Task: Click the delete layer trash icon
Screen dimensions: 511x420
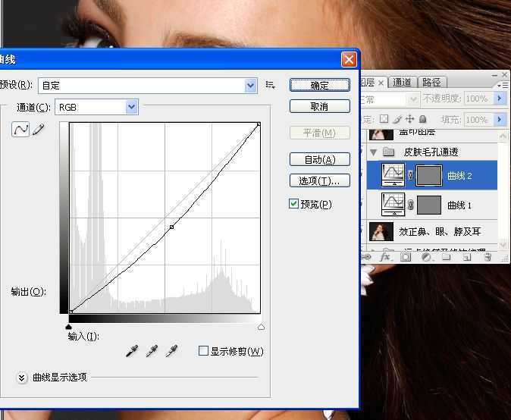Action: pos(487,258)
